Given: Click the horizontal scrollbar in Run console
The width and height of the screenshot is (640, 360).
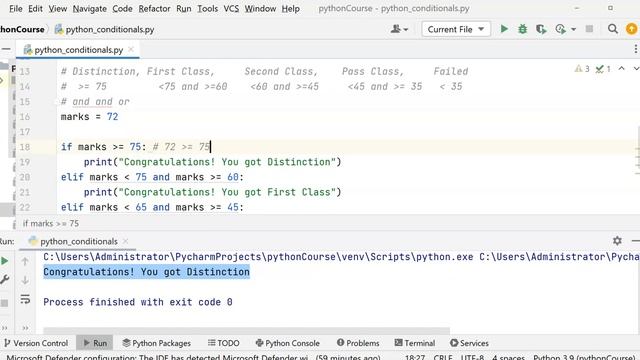Looking at the screenshot, I should click(x=247, y=330).
